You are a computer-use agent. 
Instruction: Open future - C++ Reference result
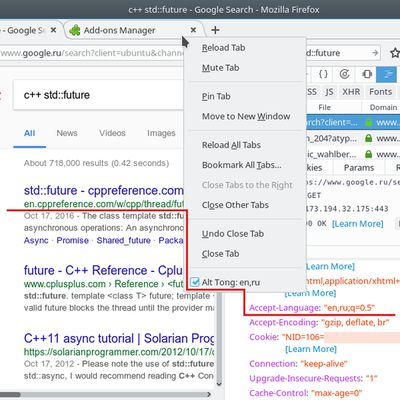(x=103, y=270)
